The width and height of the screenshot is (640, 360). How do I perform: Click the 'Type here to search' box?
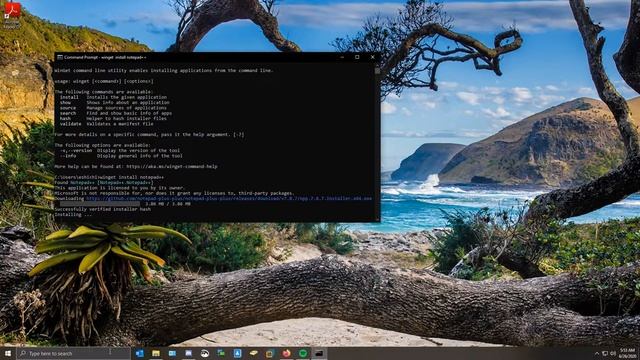73,353
